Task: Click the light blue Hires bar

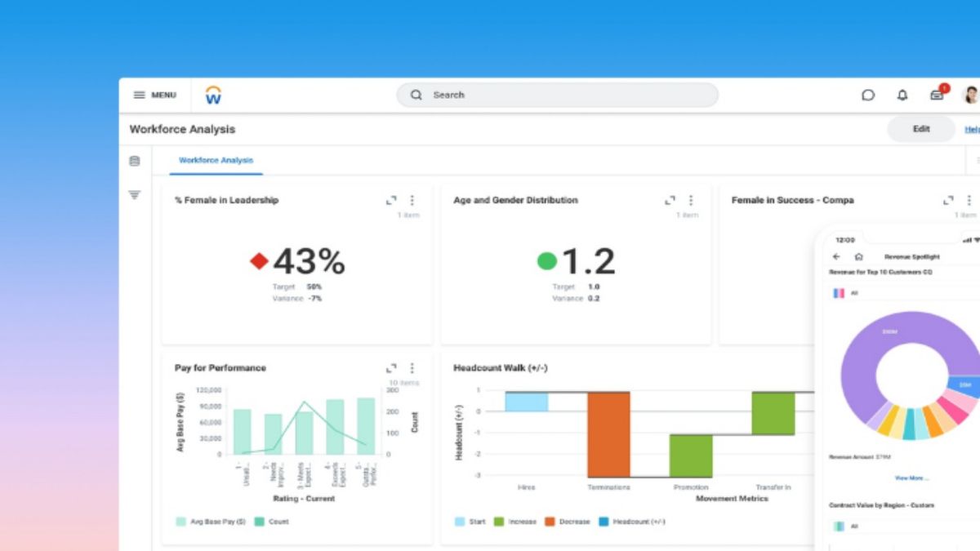Action: (527, 402)
